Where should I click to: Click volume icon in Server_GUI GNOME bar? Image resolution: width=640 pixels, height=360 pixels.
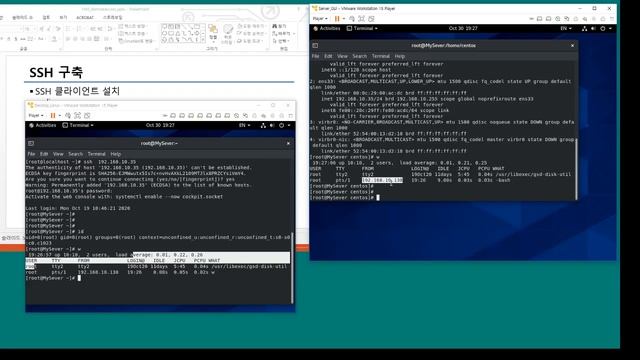click(x=593, y=29)
